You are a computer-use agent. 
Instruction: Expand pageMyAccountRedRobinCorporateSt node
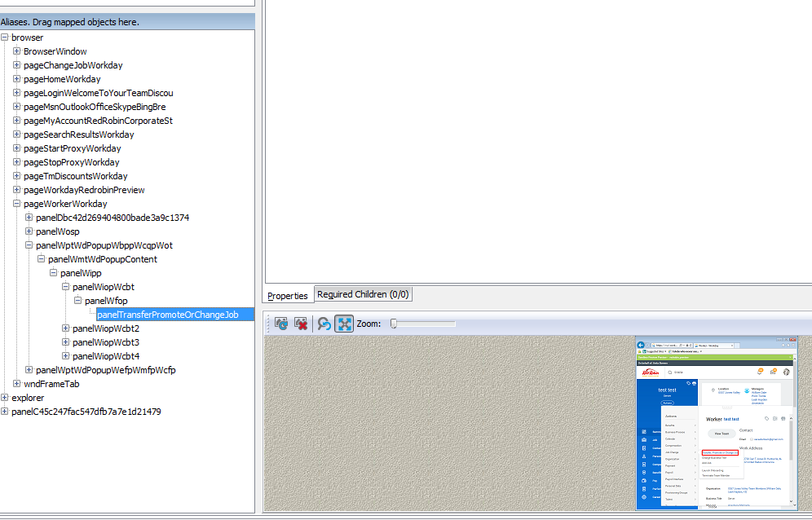click(16, 121)
